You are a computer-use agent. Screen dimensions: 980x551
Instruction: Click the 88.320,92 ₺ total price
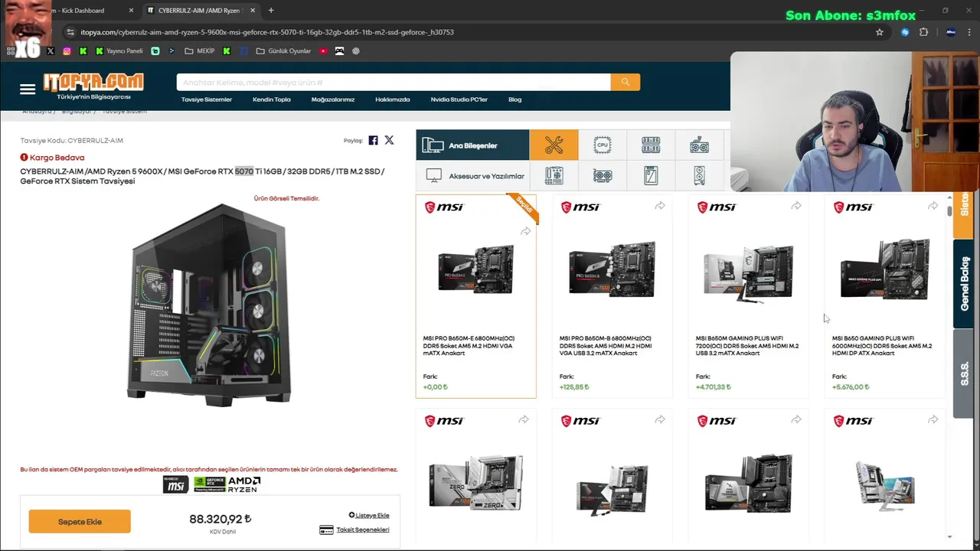[x=220, y=519]
